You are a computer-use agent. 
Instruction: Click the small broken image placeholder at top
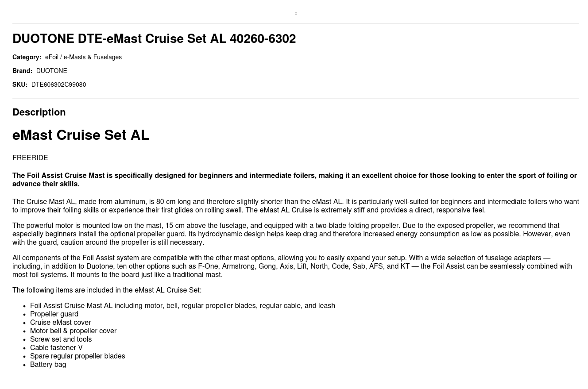[296, 14]
